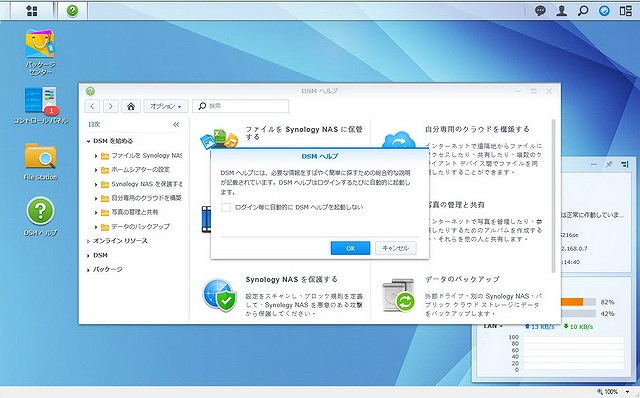Go forward in DSM Help window
Screen dimensions: 640x398
pyautogui.click(x=110, y=106)
